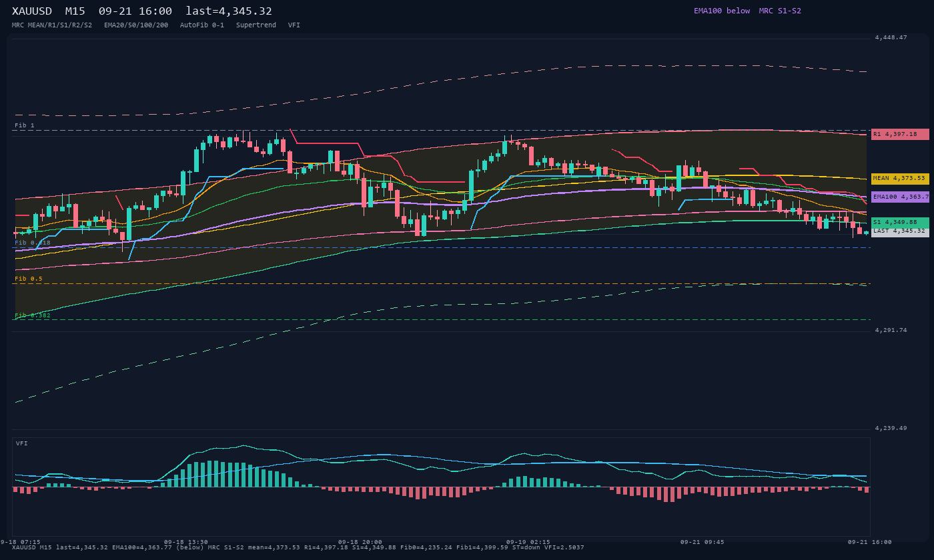Click the AutoFib 0-1 indicator label

202,25
